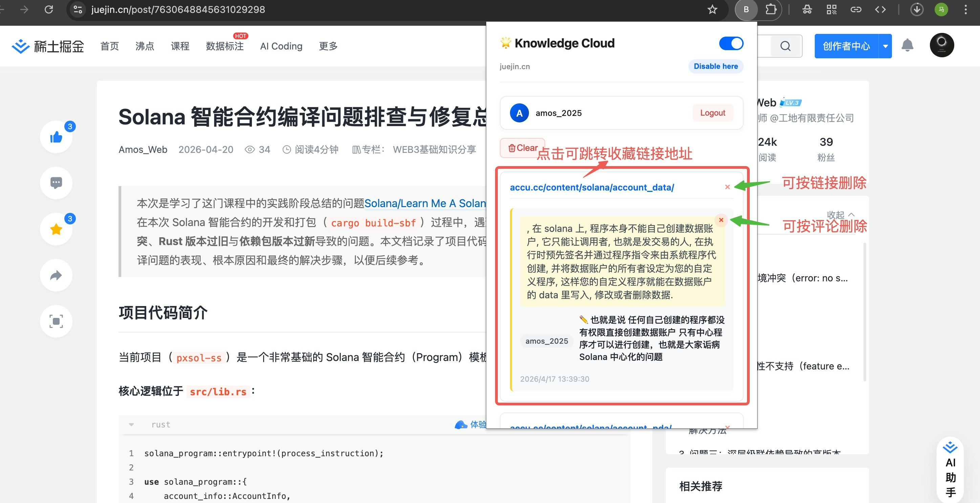
Task: Open the B extension icon
Action: 746,9
